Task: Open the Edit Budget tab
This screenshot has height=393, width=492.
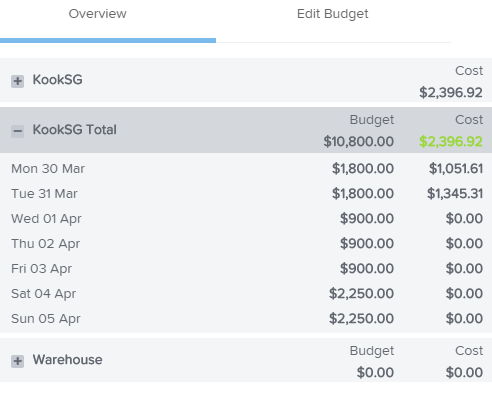Action: (x=333, y=14)
